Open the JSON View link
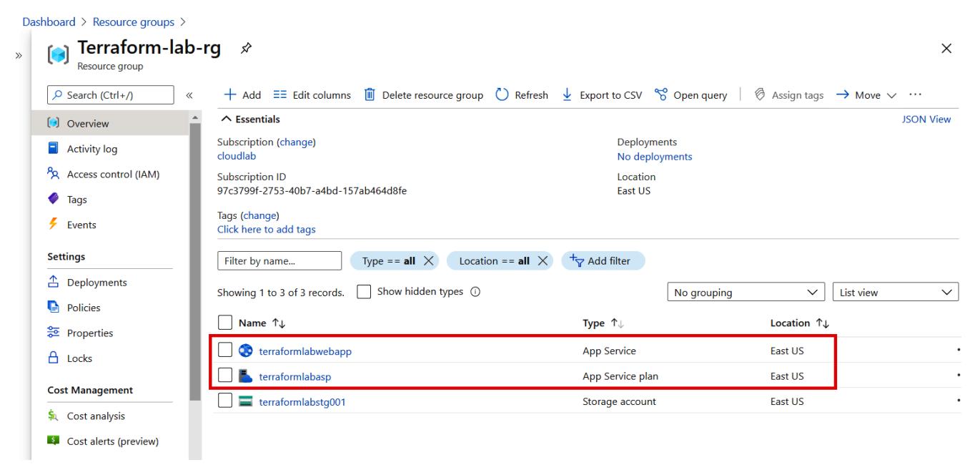Viewport: 980px width, 465px height. pyautogui.click(x=927, y=119)
